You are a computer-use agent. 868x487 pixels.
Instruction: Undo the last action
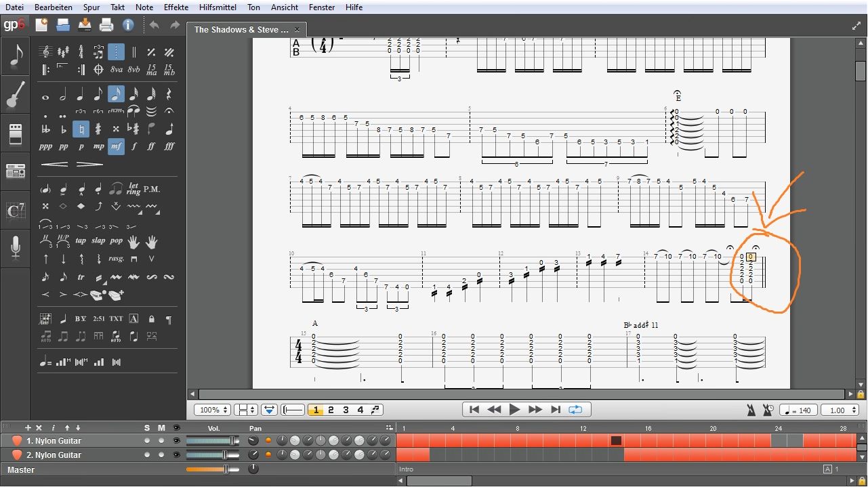click(154, 25)
